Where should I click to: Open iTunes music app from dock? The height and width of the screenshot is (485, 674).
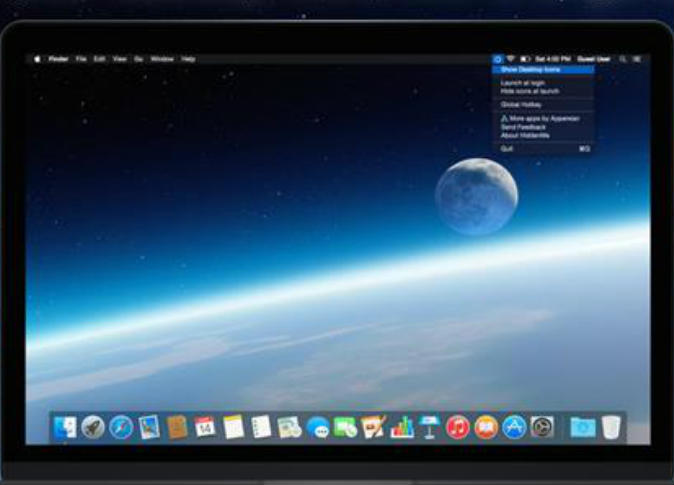[x=458, y=427]
